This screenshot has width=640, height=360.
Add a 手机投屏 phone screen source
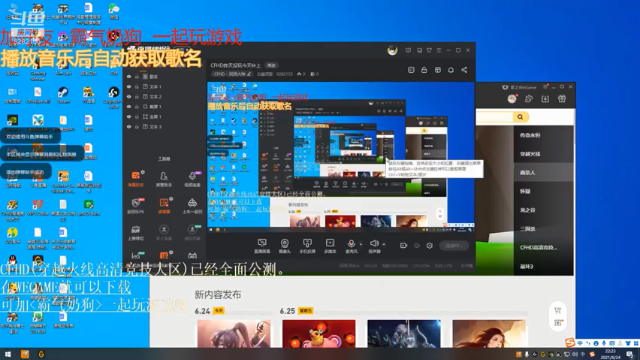point(307,246)
